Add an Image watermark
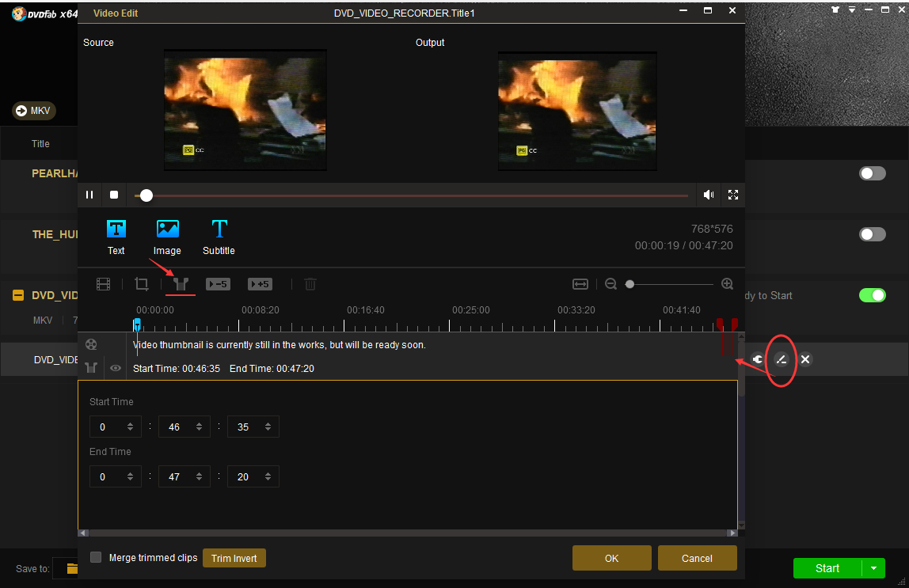 (168, 237)
